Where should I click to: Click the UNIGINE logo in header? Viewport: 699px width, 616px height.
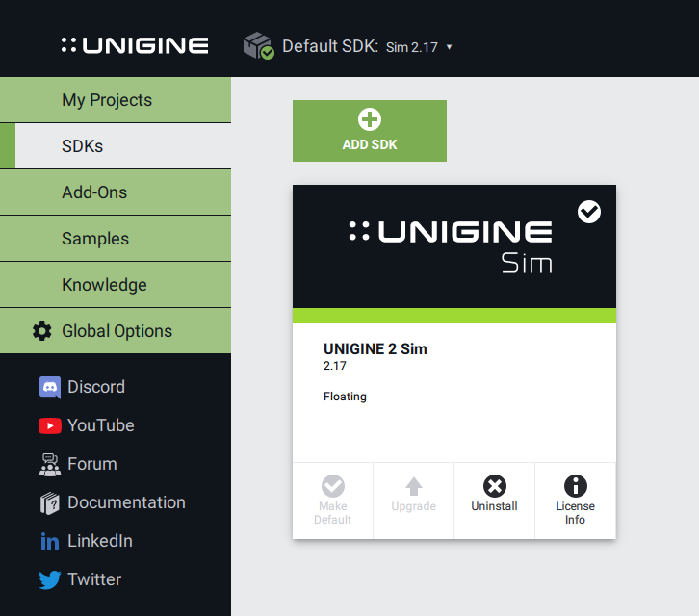135,45
